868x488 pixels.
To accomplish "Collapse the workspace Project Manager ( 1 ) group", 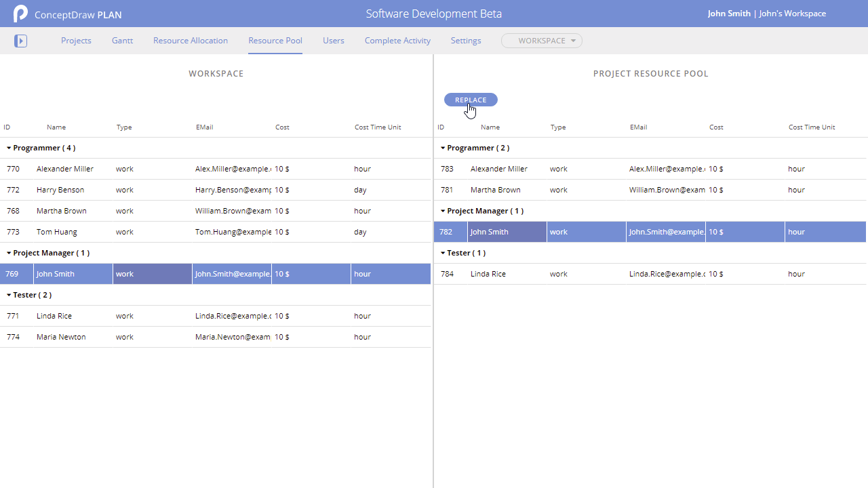I will [9, 253].
